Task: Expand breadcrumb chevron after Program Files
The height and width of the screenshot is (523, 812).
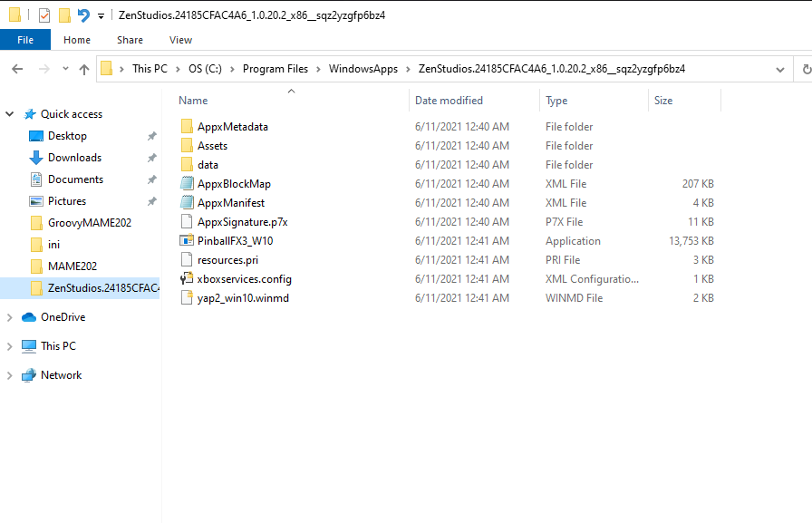Action: pos(318,69)
